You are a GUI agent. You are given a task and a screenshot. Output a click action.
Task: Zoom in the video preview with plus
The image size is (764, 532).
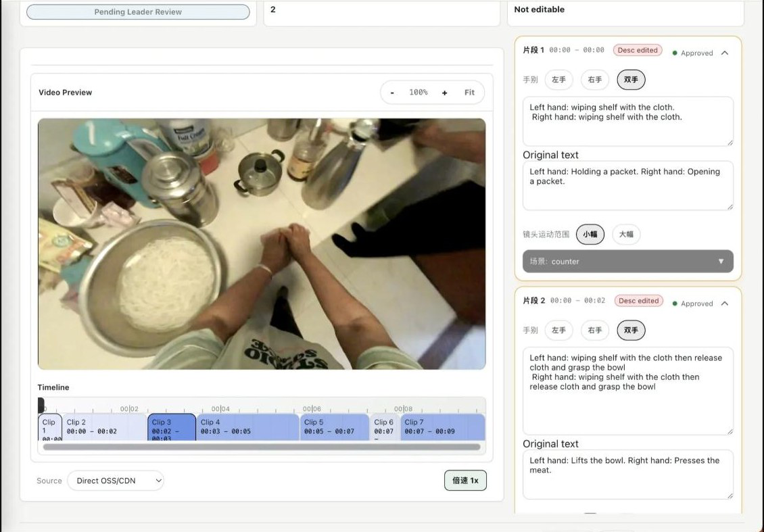pos(444,93)
